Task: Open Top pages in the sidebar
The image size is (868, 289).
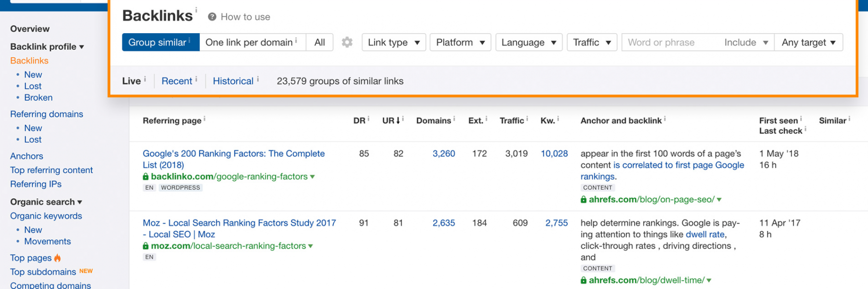Action: click(31, 258)
